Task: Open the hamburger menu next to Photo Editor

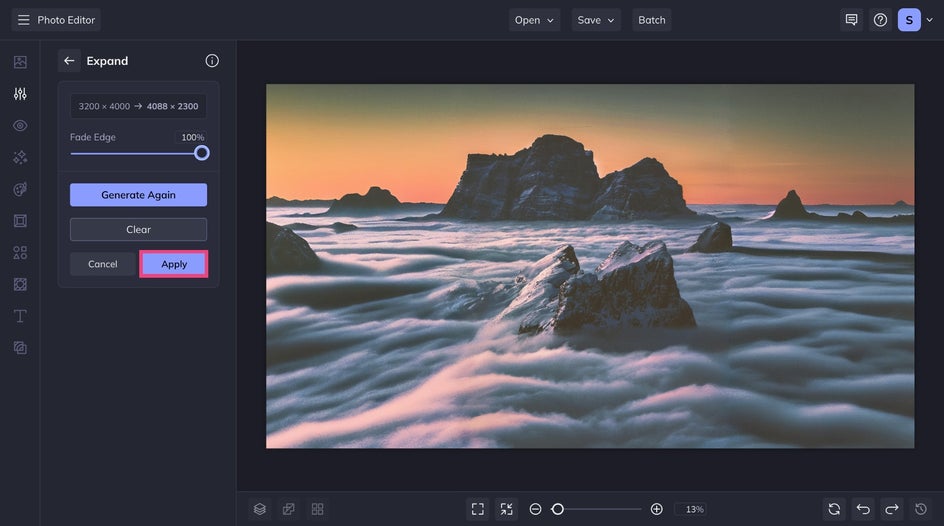Action: coord(23,20)
